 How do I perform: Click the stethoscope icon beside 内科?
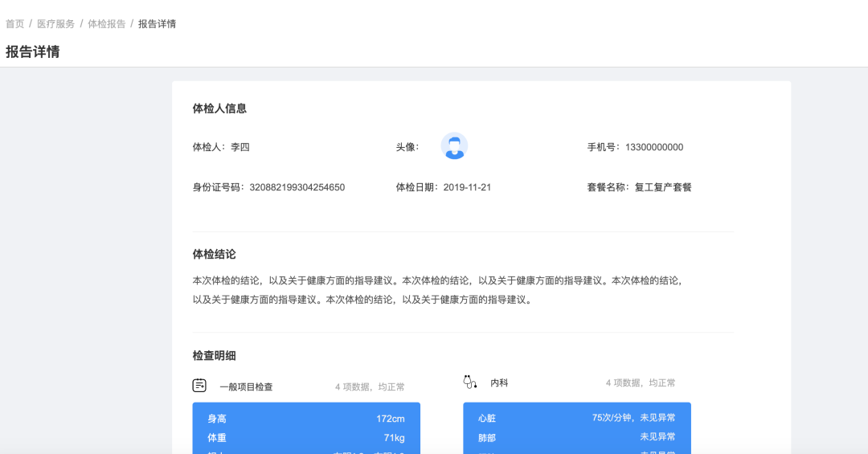470,382
